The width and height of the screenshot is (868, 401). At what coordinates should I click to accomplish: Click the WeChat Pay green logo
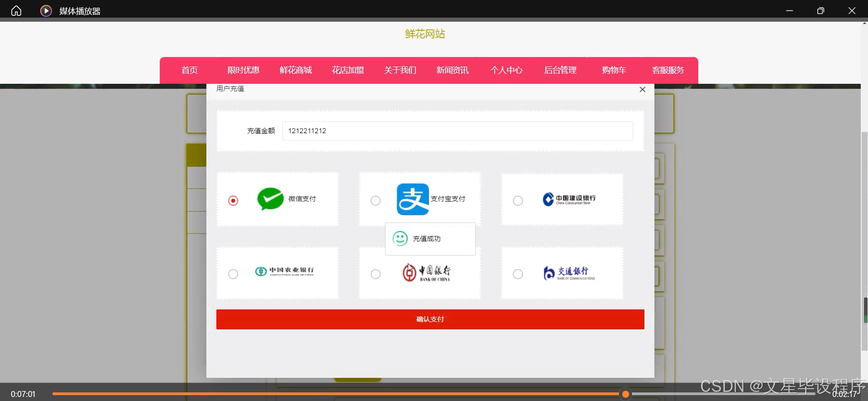tap(270, 199)
